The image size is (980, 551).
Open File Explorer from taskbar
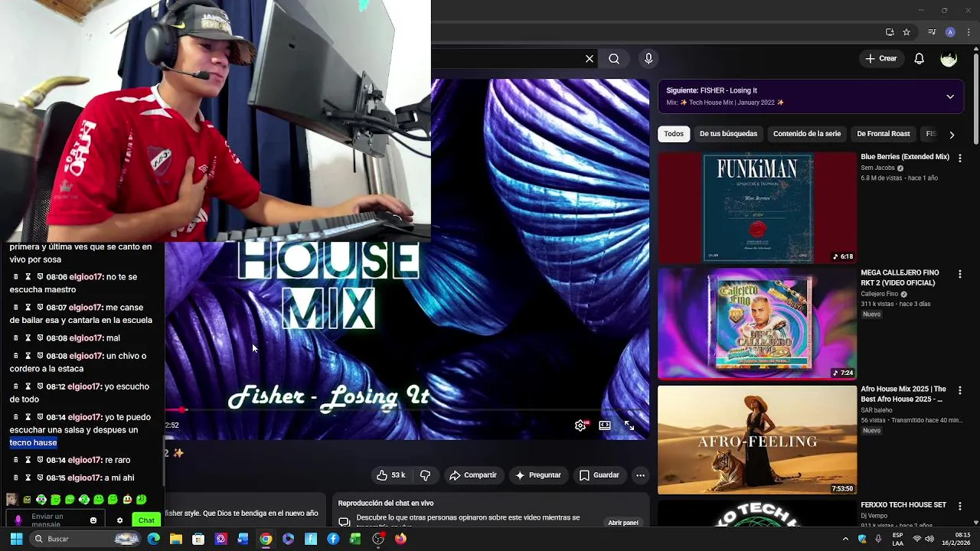click(x=175, y=539)
